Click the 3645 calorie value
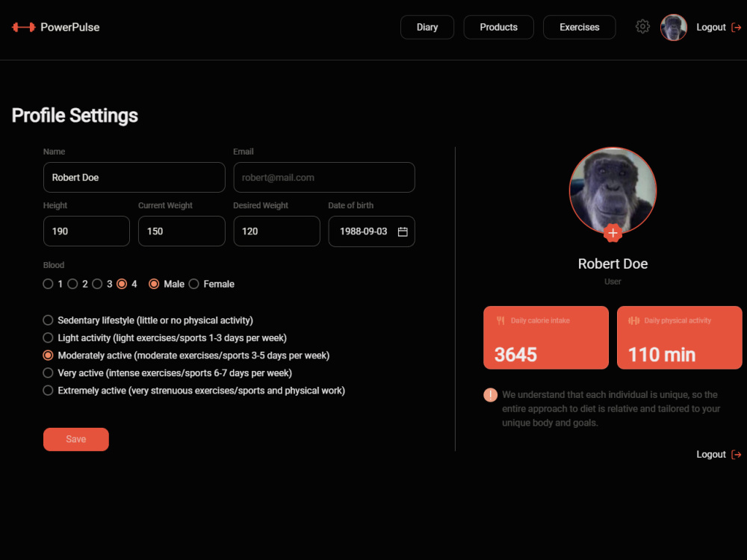Image resolution: width=747 pixels, height=560 pixels. point(515,355)
